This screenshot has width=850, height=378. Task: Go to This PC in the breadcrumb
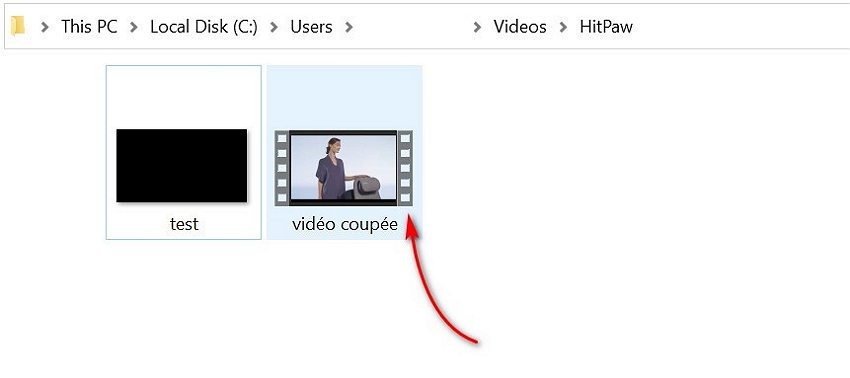point(89,27)
